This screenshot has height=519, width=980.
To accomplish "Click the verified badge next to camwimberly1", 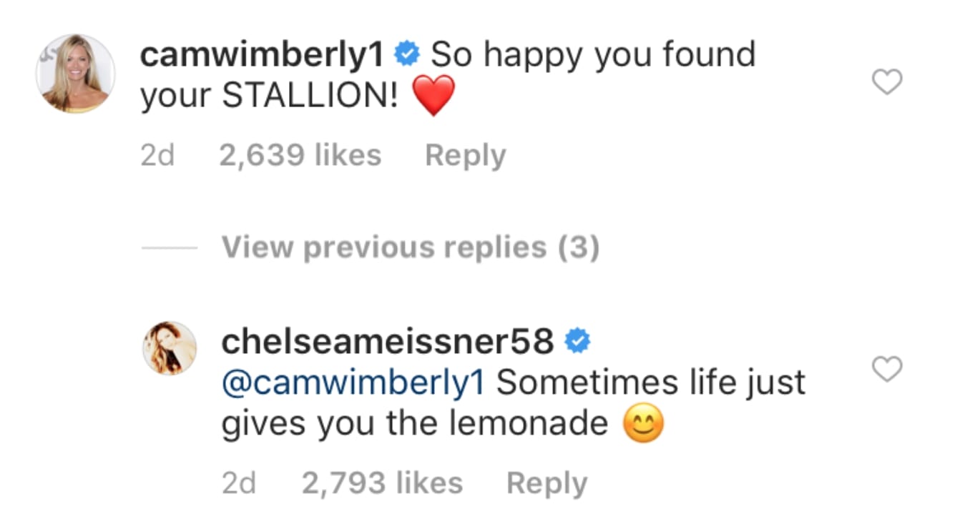I will click(x=406, y=52).
